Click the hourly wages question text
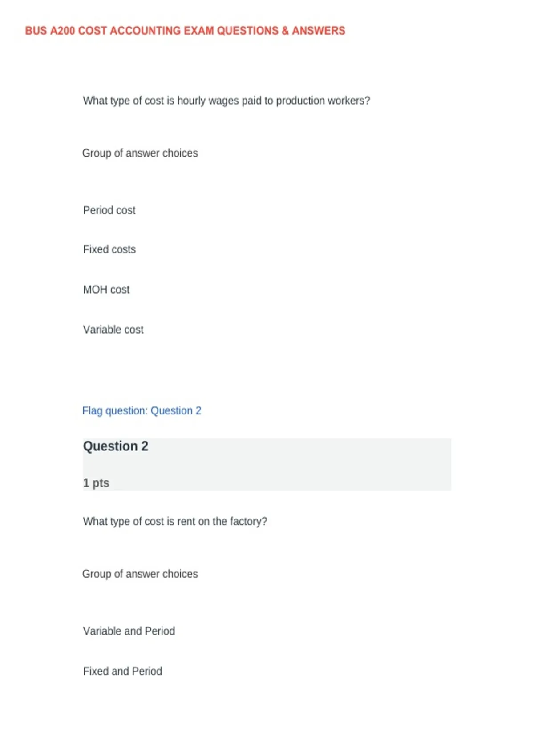534x756 pixels. point(226,101)
